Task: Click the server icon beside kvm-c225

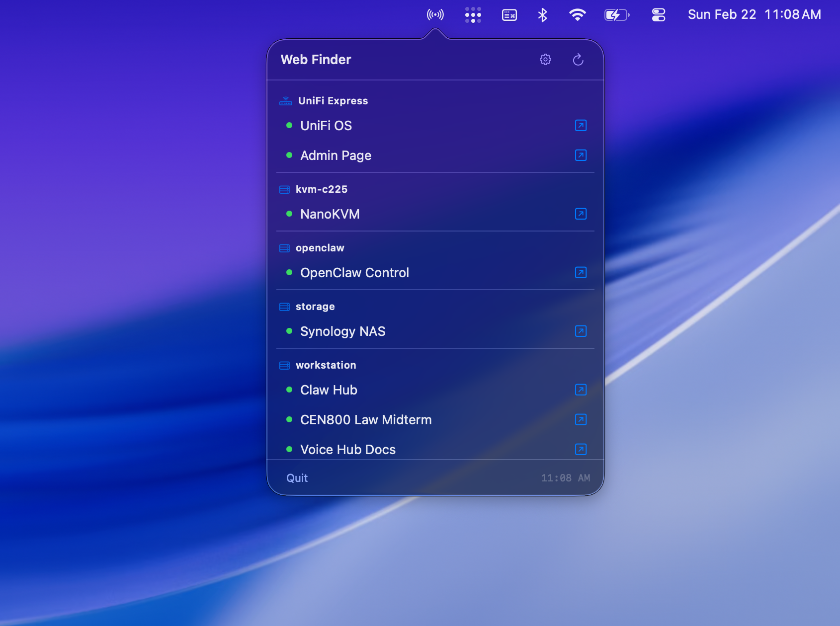Action: [x=285, y=189]
